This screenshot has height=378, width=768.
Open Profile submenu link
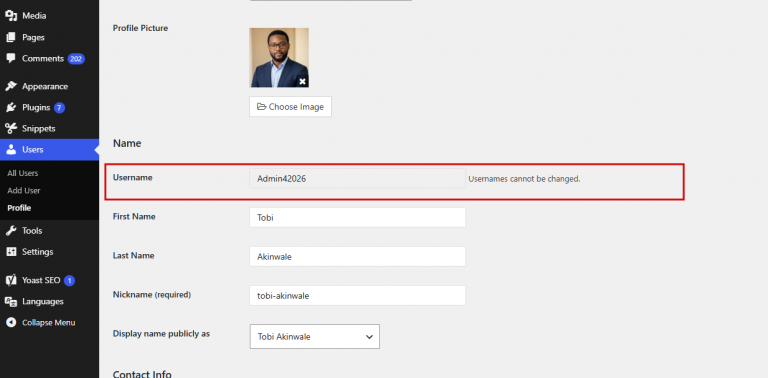19,208
